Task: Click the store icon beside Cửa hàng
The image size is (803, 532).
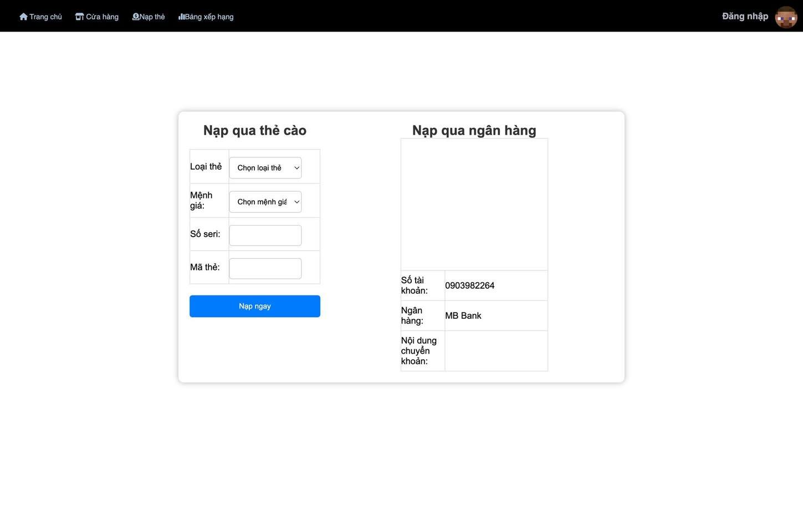Action: 79,17
